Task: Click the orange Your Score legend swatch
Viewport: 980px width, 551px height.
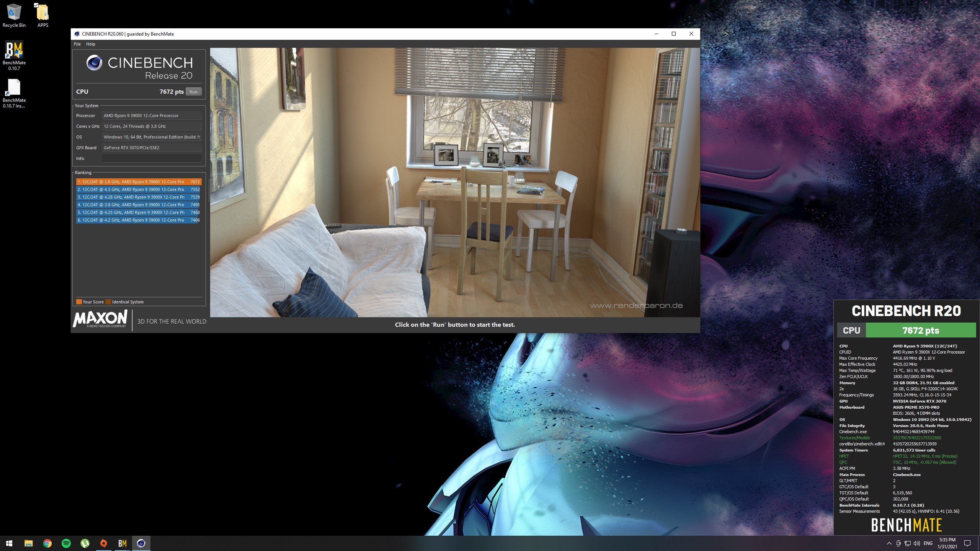Action: [x=79, y=302]
